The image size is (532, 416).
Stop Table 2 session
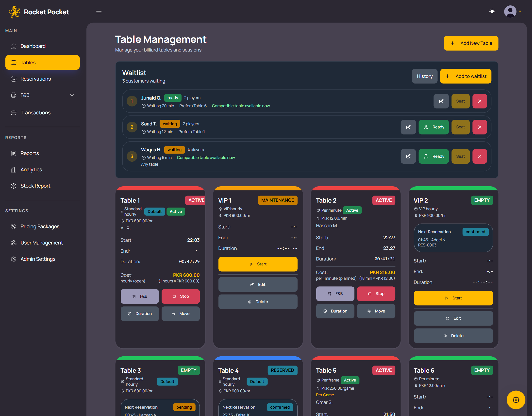376,294
